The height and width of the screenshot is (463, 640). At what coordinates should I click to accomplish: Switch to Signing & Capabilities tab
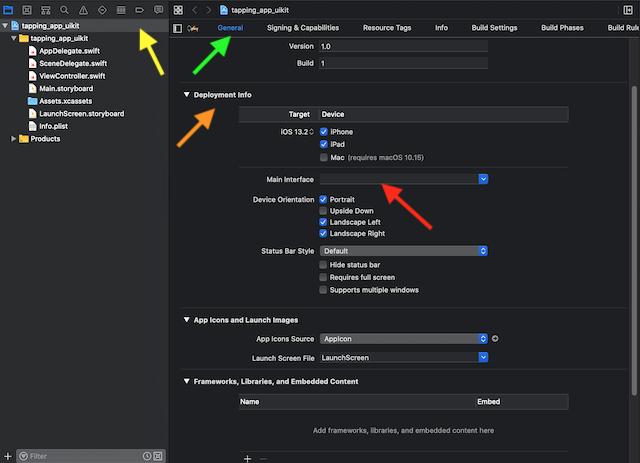[303, 28]
